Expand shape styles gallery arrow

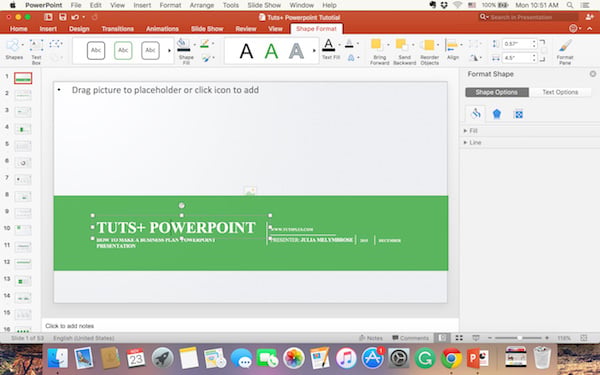[170, 51]
